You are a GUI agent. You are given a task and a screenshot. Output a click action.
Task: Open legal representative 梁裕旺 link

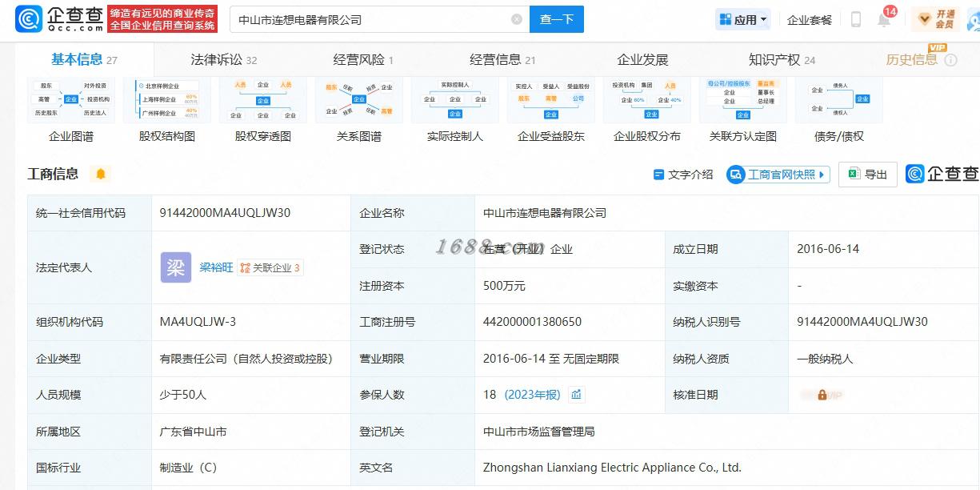(x=216, y=267)
